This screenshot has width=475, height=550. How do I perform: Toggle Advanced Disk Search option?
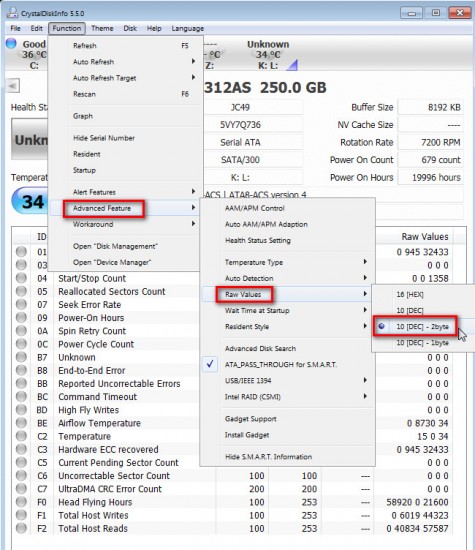(x=288, y=348)
